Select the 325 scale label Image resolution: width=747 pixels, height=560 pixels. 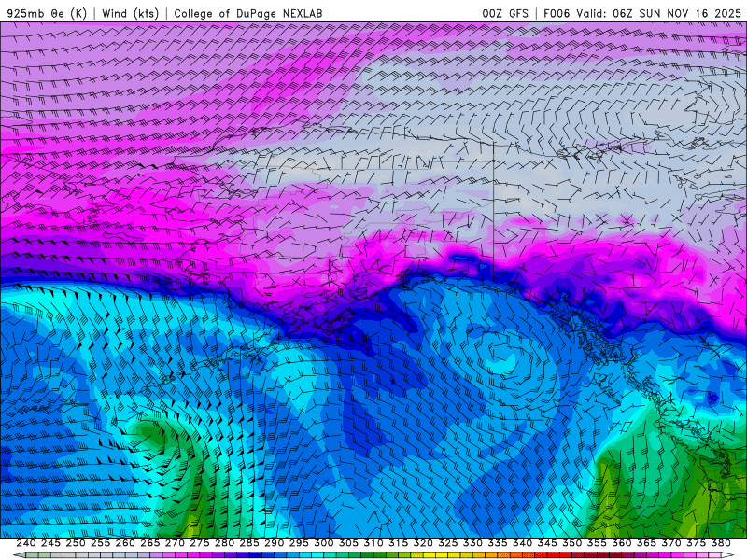click(447, 543)
